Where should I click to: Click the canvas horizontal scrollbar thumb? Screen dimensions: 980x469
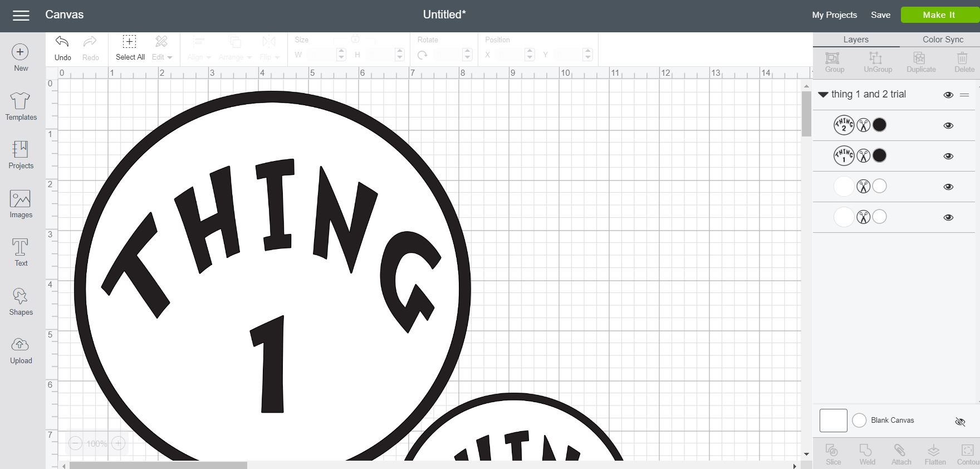point(158,465)
